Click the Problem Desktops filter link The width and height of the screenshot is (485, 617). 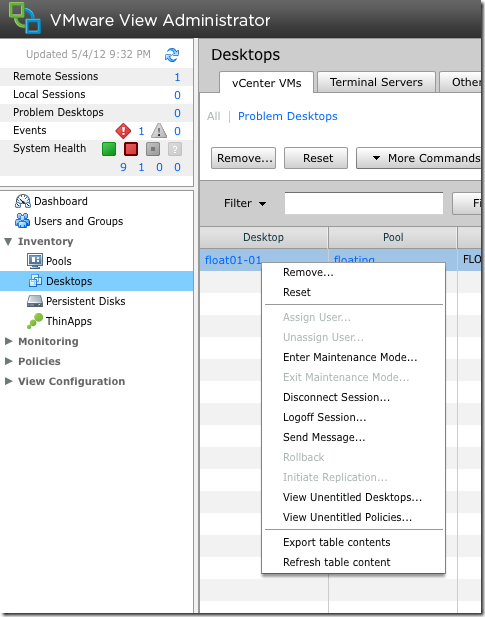(x=288, y=116)
